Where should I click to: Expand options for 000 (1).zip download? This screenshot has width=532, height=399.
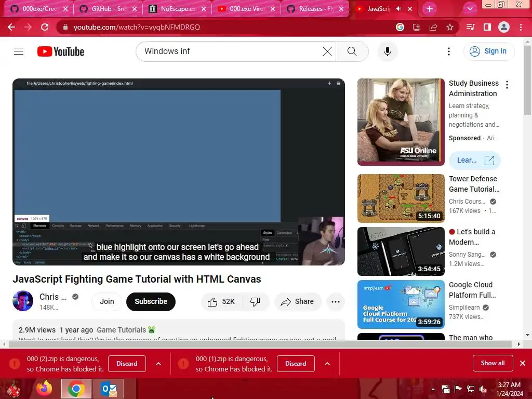tap(327, 364)
